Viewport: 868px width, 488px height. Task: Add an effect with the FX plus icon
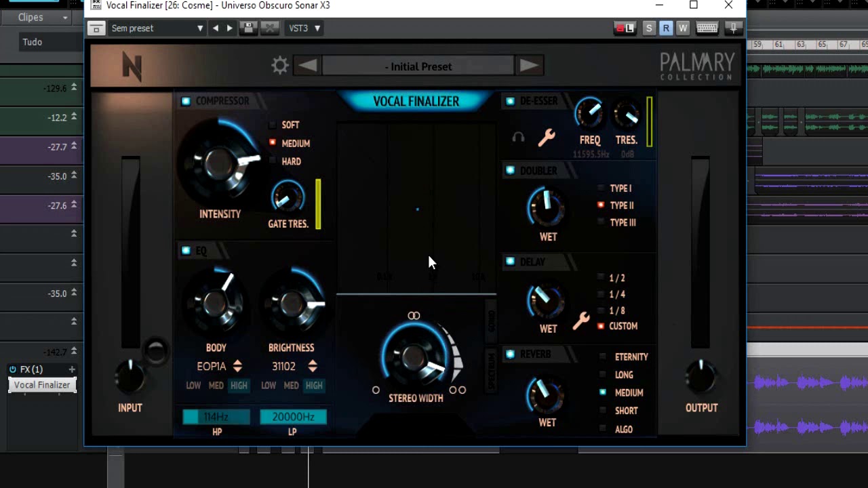pyautogui.click(x=71, y=369)
